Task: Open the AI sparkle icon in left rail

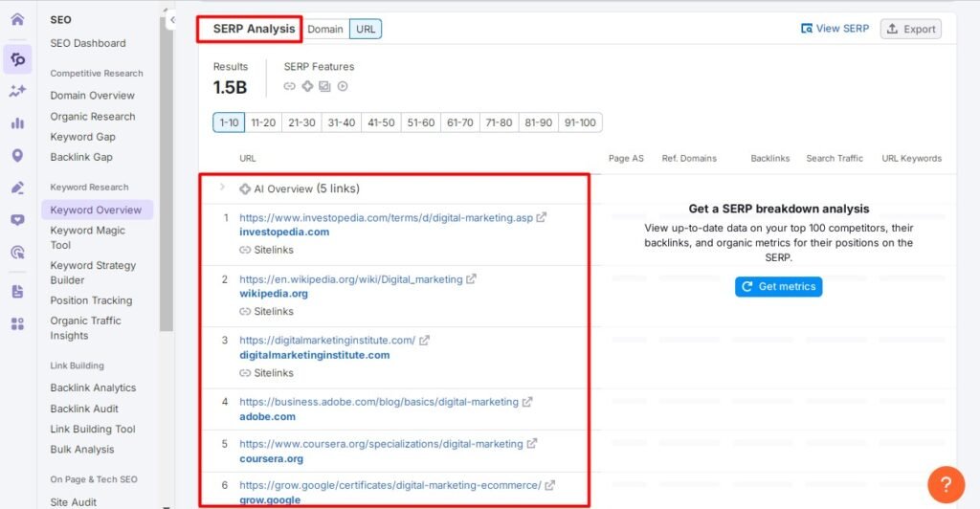Action: [x=17, y=91]
